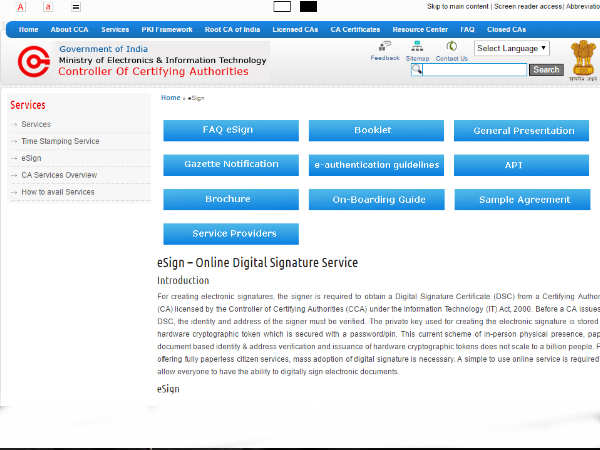600x450 pixels.
Task: Click the Brochure button
Action: click(231, 199)
